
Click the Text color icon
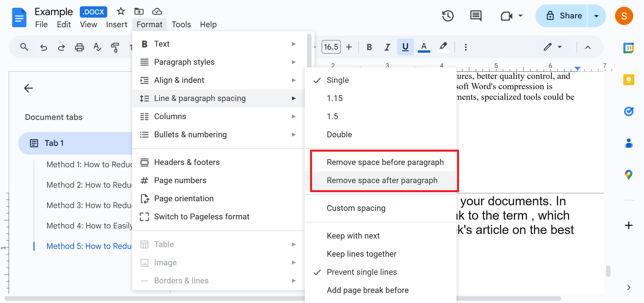[x=424, y=46]
